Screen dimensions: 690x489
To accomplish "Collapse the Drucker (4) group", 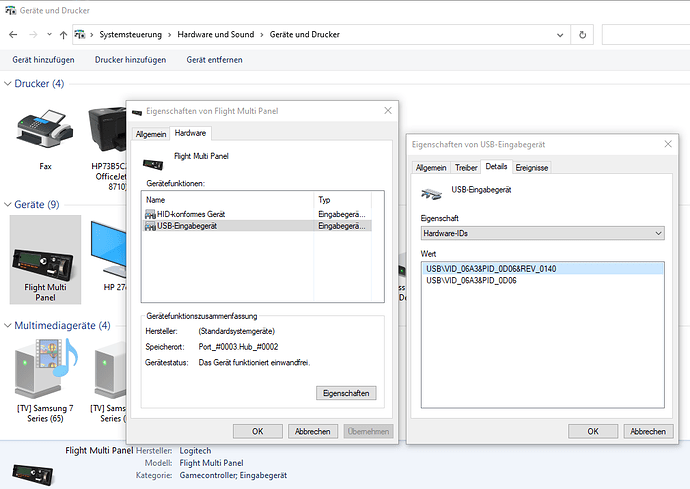I will click(x=8, y=84).
